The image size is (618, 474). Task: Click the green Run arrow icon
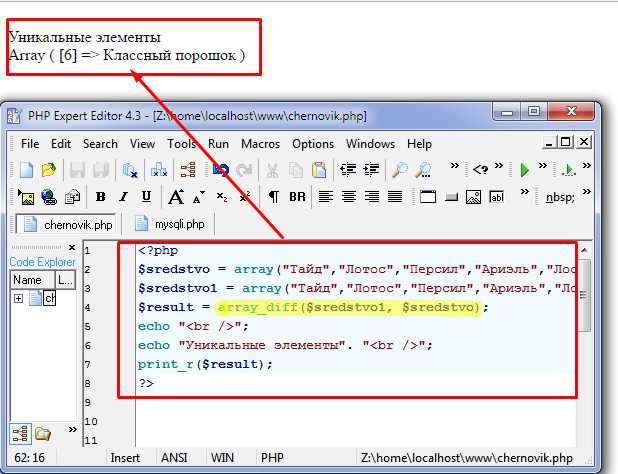point(524,170)
